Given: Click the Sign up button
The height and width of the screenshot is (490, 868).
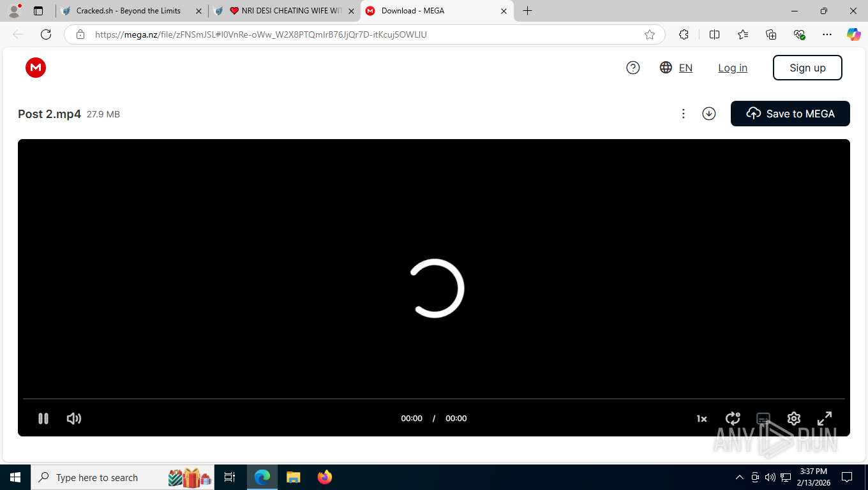Looking at the screenshot, I should [807, 68].
